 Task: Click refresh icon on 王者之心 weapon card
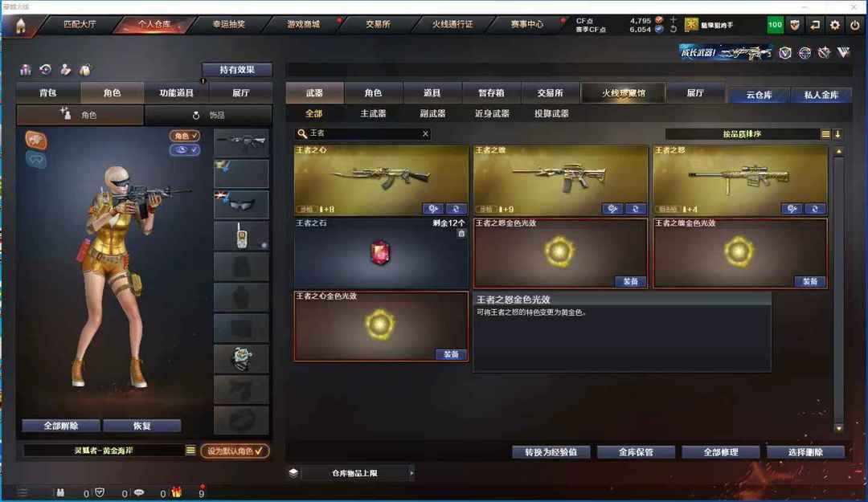click(457, 209)
